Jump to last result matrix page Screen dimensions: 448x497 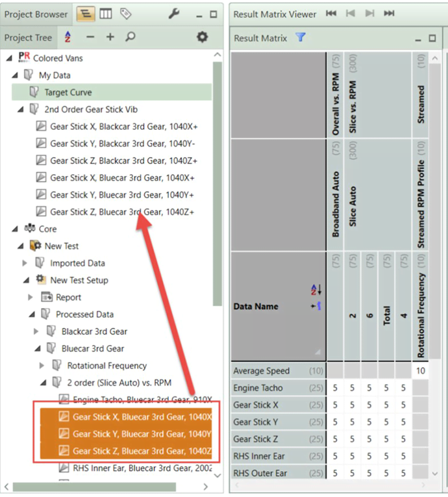click(x=389, y=14)
